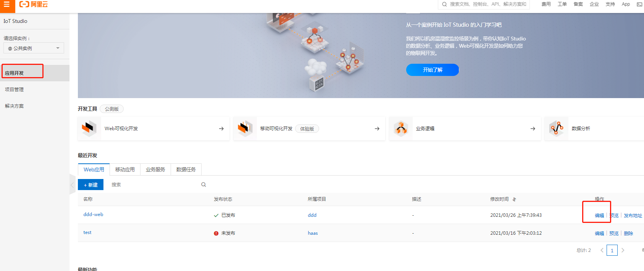Click the Alibaba Cloud logo
644x271 pixels.
pos(34,4)
